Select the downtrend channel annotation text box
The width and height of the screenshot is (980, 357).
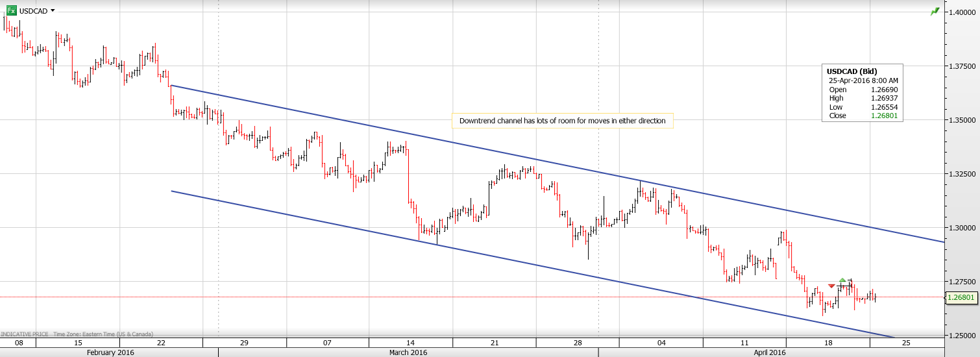click(x=562, y=121)
